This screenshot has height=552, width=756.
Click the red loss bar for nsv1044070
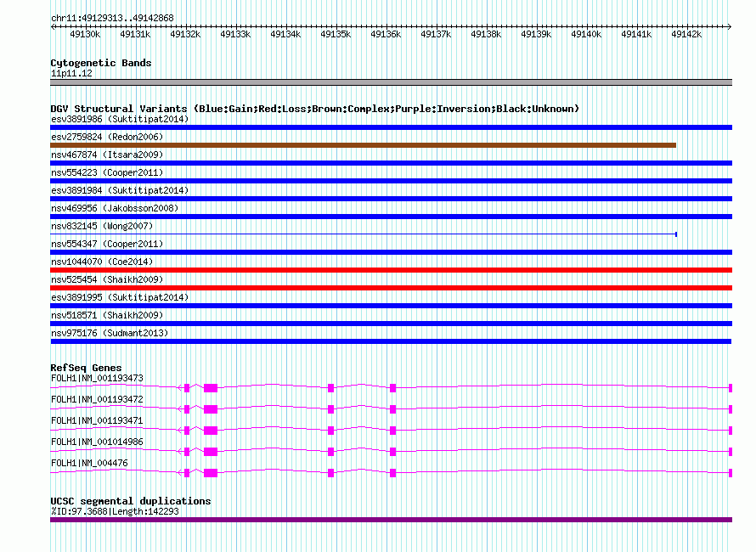(391, 270)
